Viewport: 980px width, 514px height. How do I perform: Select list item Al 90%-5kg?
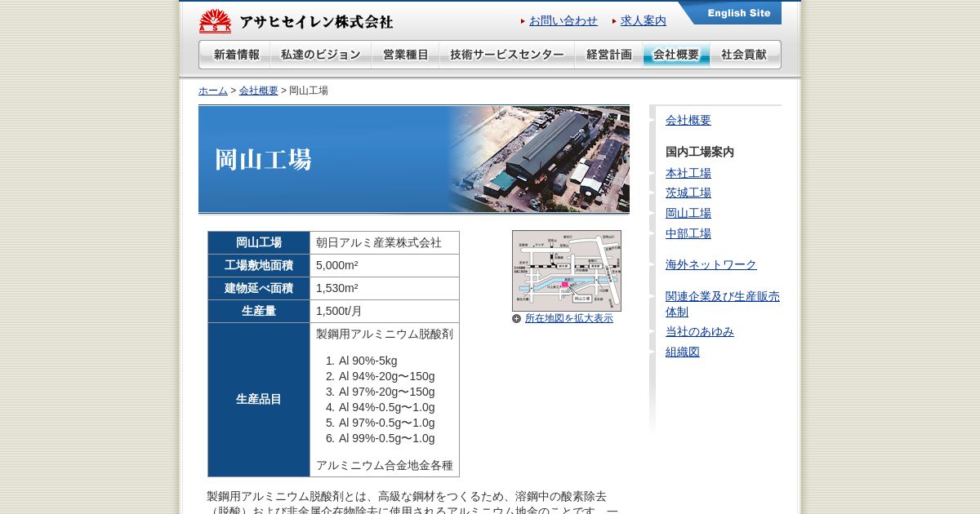(x=368, y=361)
